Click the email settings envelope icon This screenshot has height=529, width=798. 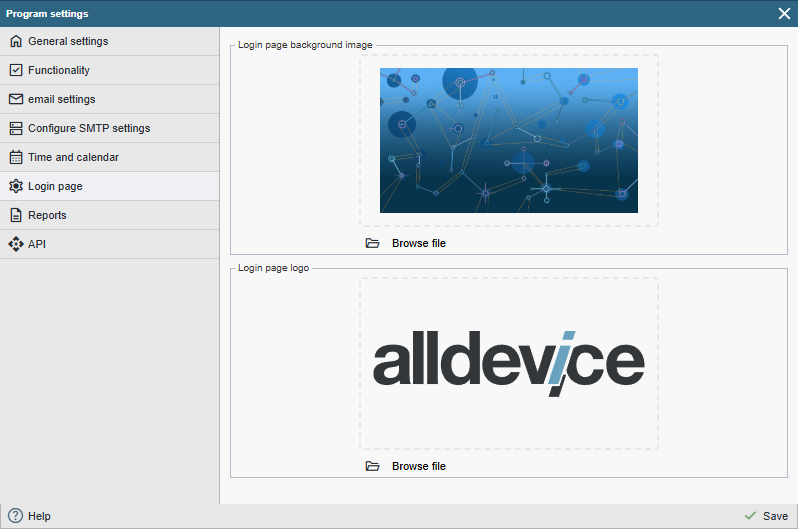coord(16,99)
